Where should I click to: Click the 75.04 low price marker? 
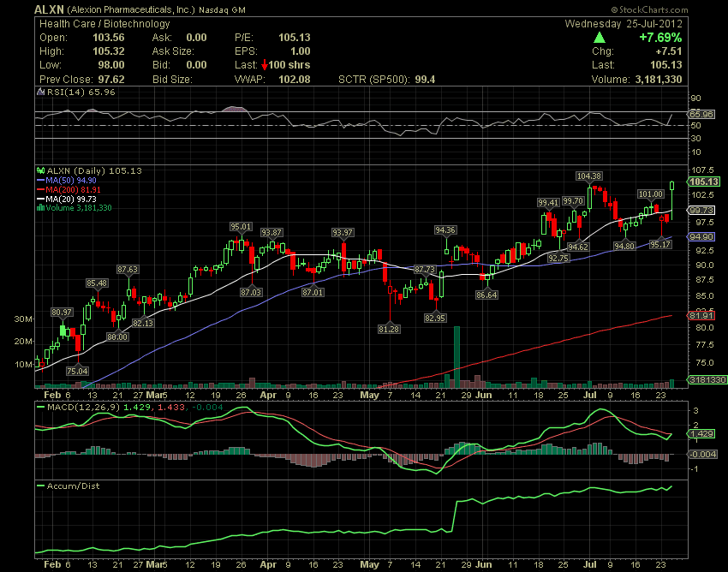77,371
